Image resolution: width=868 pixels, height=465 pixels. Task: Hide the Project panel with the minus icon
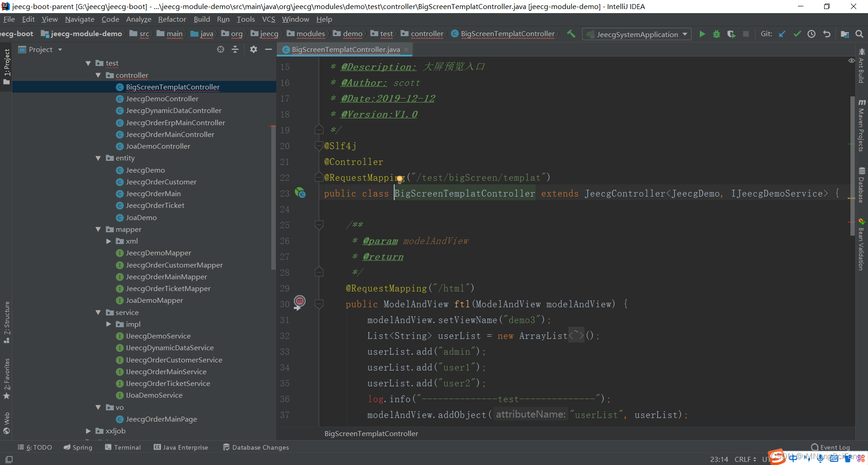(x=269, y=49)
